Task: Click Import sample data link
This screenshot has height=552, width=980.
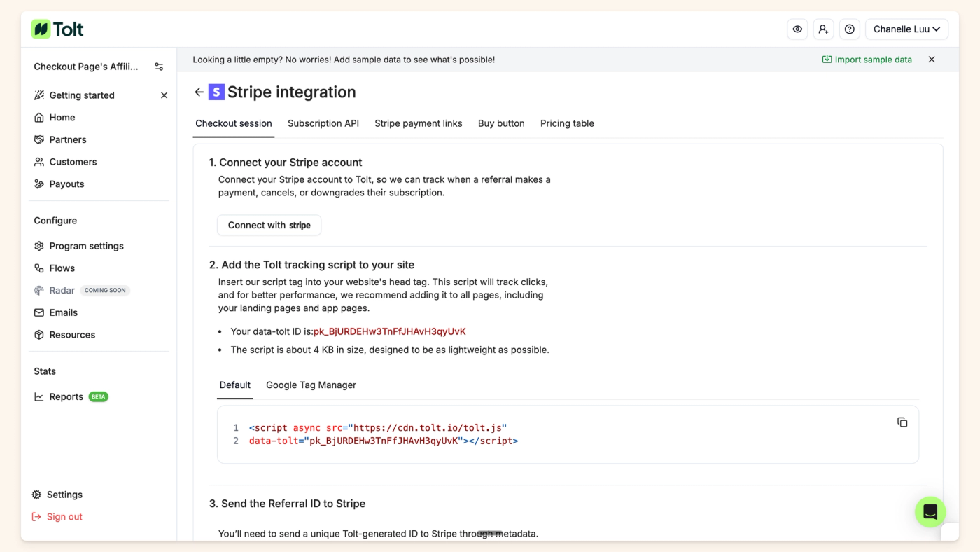Action: [867, 60]
